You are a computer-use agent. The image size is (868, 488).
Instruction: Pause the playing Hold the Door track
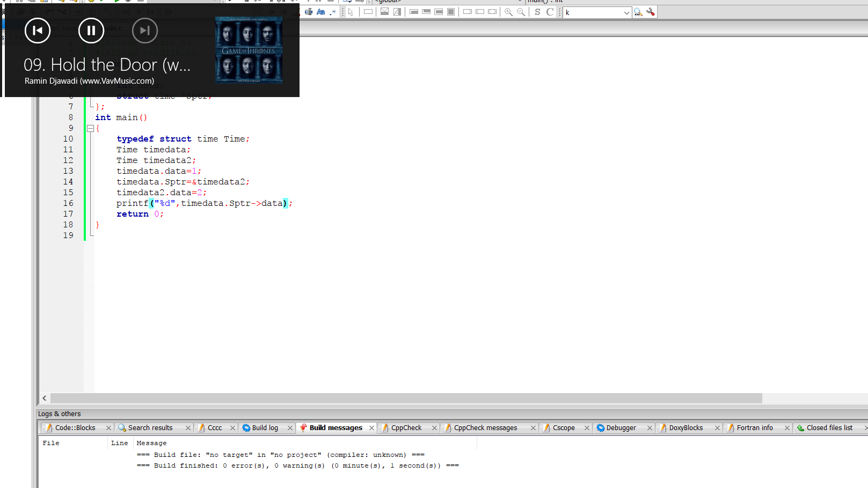click(91, 31)
